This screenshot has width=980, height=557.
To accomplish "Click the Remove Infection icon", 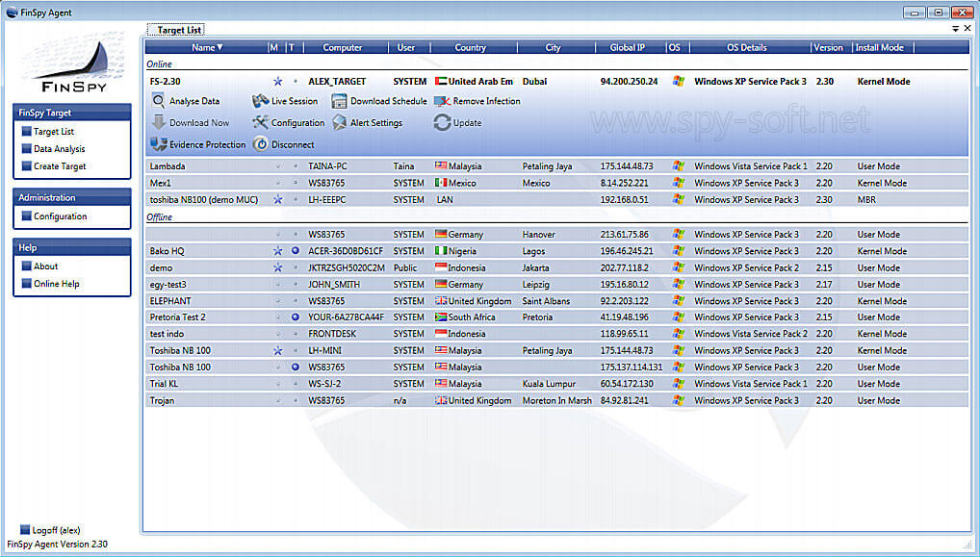I will 443,101.
